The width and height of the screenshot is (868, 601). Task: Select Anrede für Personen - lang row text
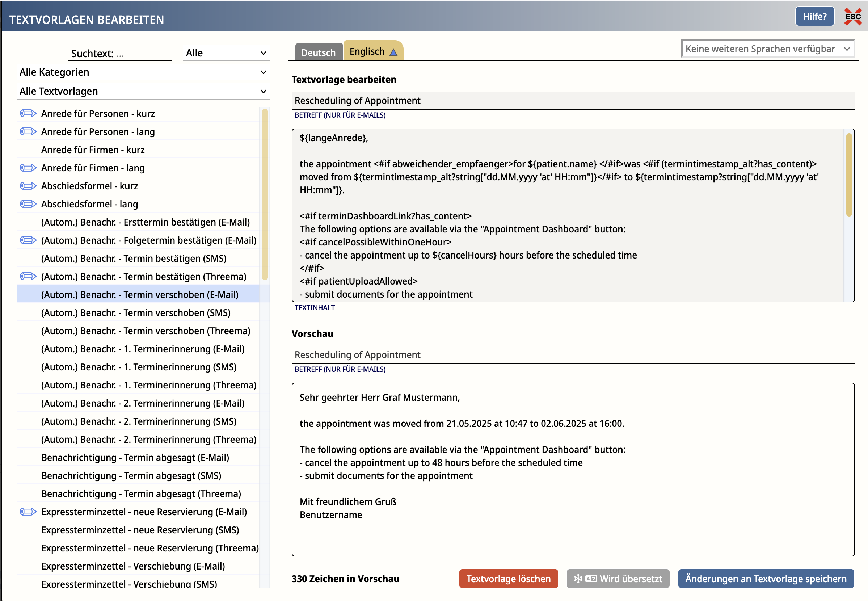point(98,131)
